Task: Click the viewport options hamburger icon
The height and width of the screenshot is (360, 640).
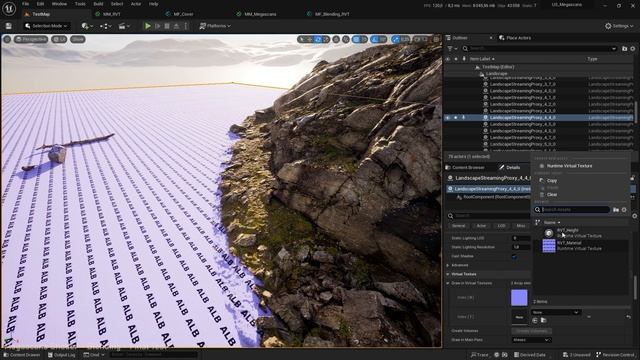Action: (x=7, y=39)
